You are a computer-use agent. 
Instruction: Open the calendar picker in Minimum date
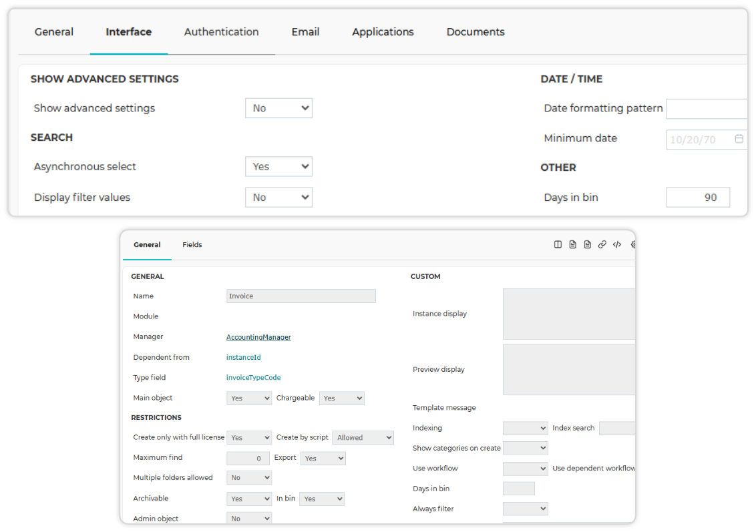click(x=739, y=139)
